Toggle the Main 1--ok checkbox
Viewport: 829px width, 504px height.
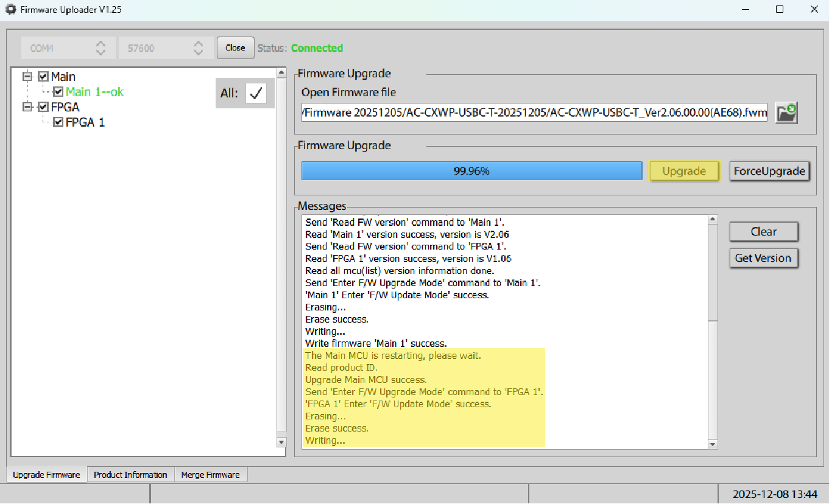click(58, 92)
